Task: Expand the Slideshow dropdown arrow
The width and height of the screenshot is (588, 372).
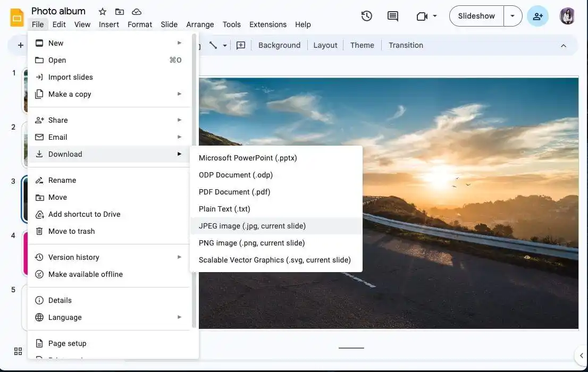Action: 513,16
